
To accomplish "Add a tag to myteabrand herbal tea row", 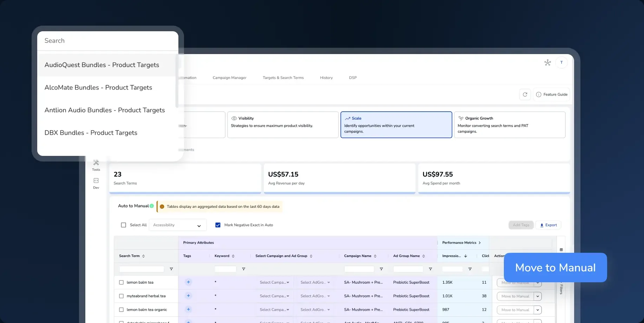I will 188,296.
